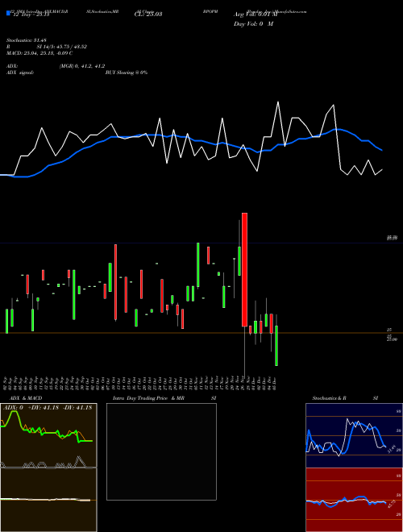Select the '12 Day = 25.13' label
403x532 pixels.
(31, 15)
